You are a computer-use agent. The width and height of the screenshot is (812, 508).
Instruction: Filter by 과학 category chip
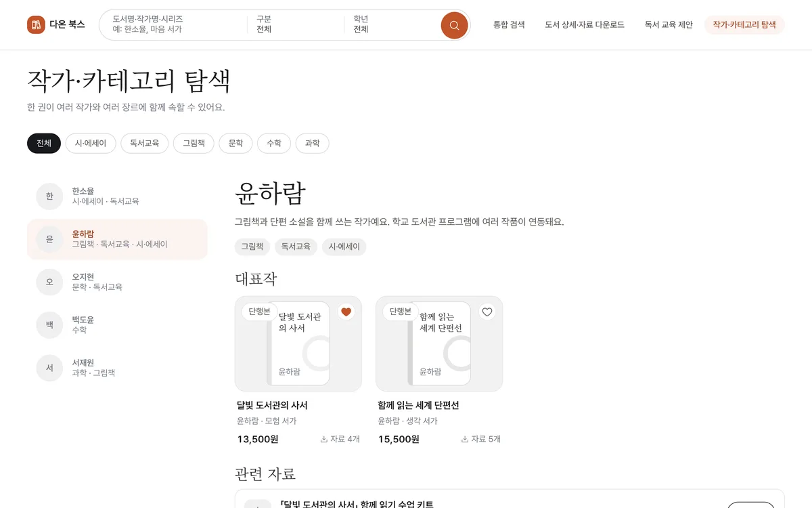[x=313, y=144]
